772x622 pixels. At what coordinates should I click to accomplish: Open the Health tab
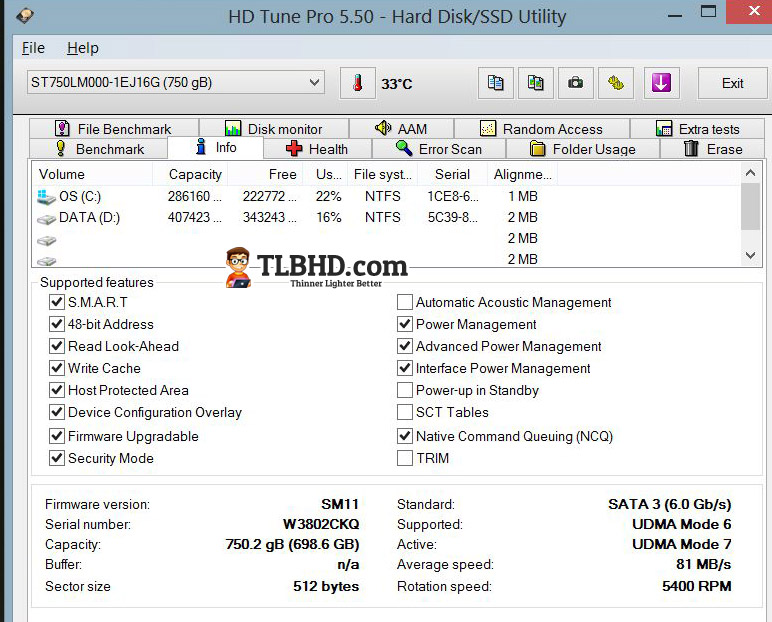click(318, 149)
